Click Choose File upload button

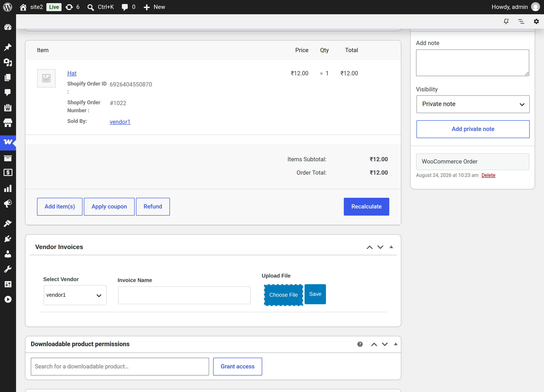[x=284, y=295]
